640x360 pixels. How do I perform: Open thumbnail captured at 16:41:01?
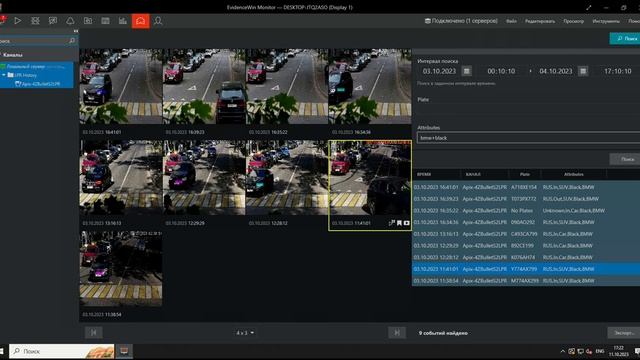click(x=121, y=86)
